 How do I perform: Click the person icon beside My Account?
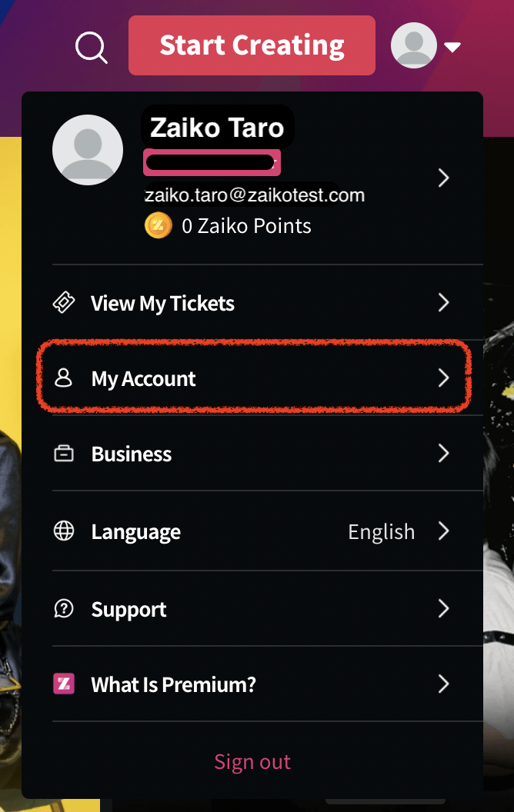(64, 378)
